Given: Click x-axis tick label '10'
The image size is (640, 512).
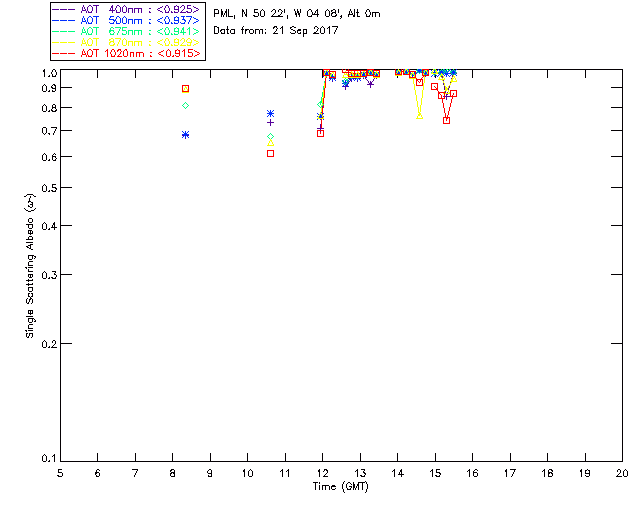Looking at the screenshot, I should (x=247, y=473).
